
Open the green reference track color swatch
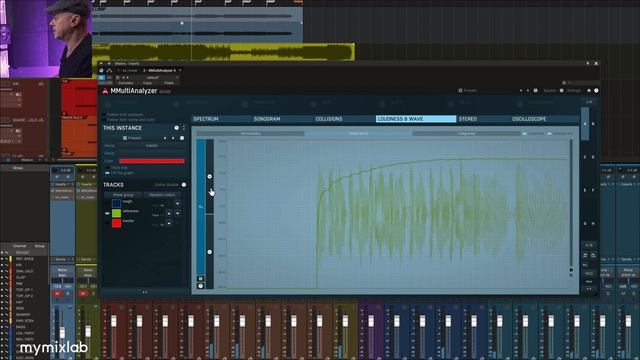pyautogui.click(x=116, y=213)
